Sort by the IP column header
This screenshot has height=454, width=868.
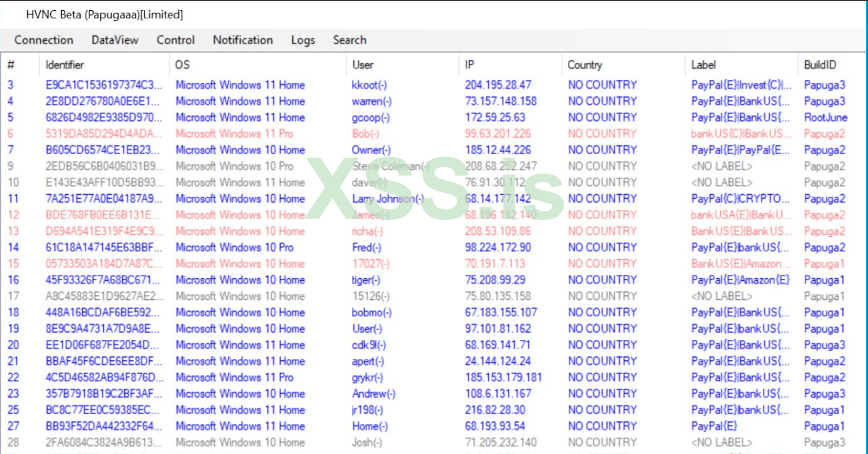(469, 65)
